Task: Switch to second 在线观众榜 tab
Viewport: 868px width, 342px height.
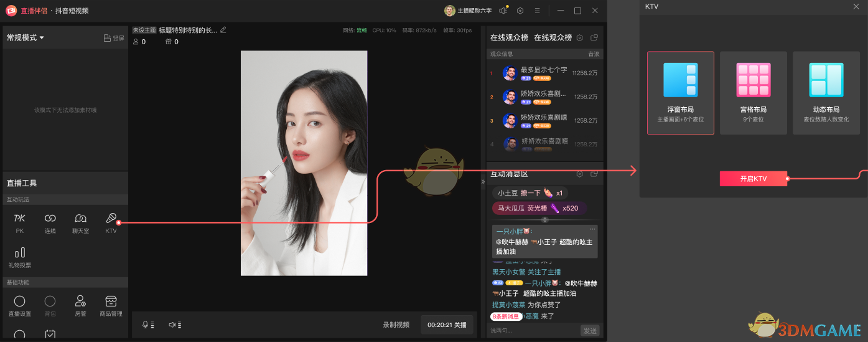Action: tap(553, 38)
